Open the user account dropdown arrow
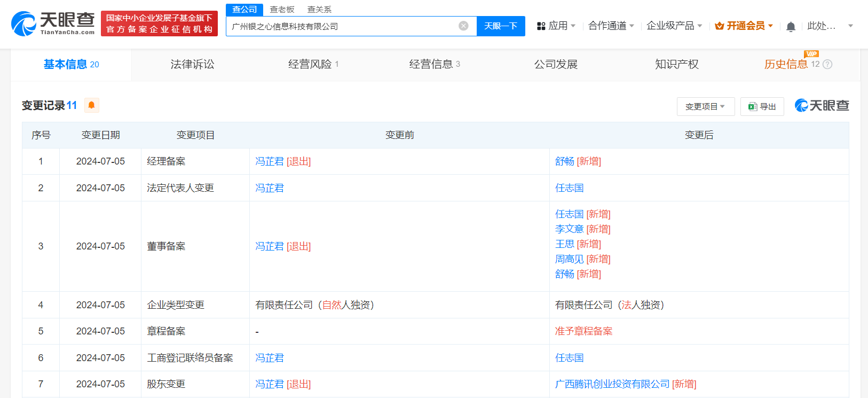868x398 pixels. [x=850, y=26]
